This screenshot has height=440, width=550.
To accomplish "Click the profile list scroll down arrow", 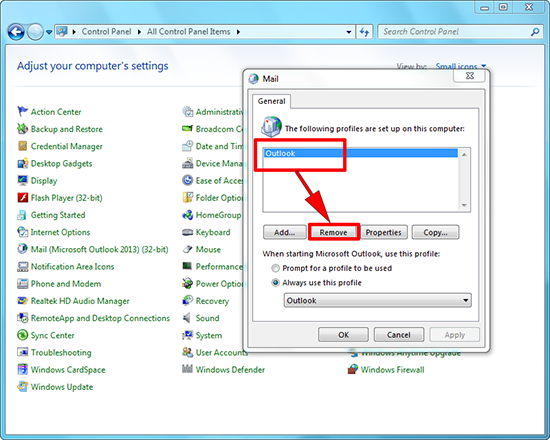I will point(464,205).
